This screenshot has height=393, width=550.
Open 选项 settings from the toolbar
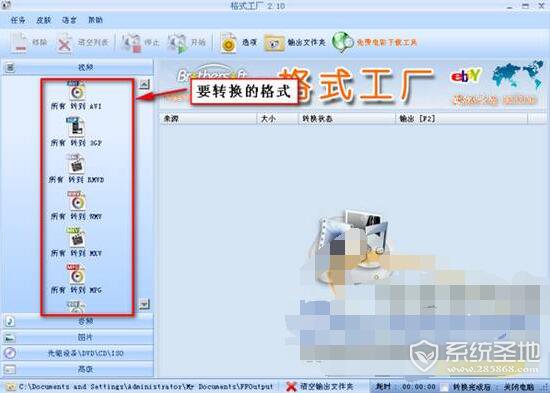[x=239, y=43]
